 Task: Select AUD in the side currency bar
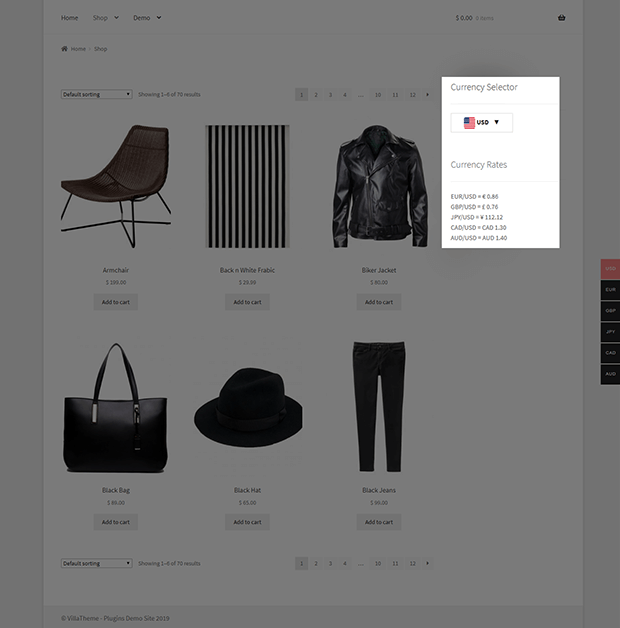(610, 374)
